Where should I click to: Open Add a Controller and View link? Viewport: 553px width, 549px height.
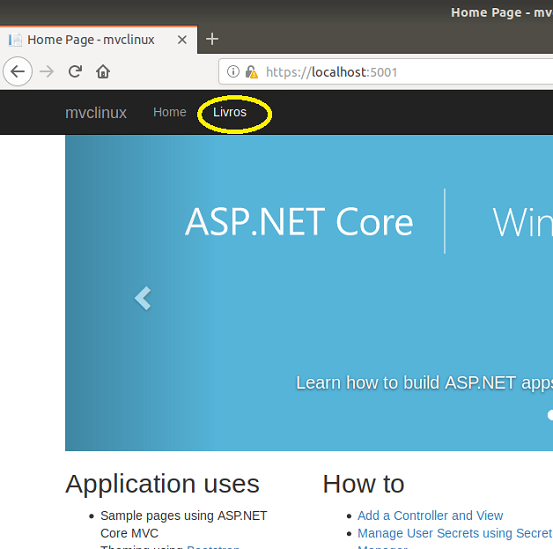(x=430, y=516)
